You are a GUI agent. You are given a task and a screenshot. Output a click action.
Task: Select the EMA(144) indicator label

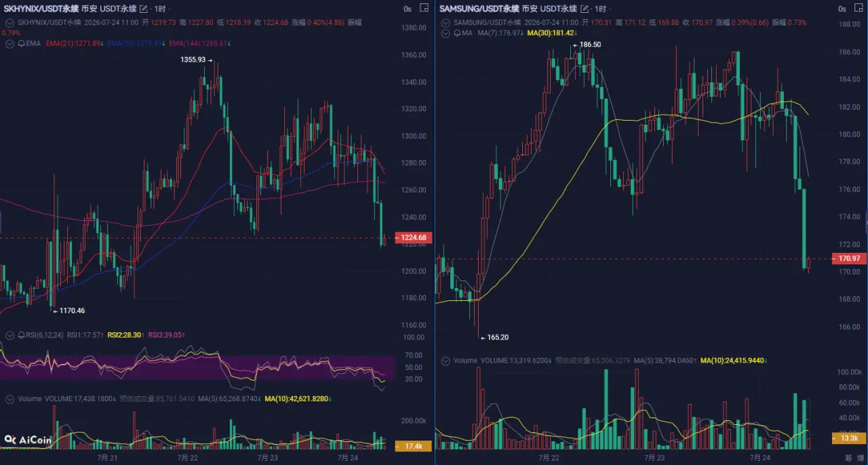pyautogui.click(x=200, y=43)
